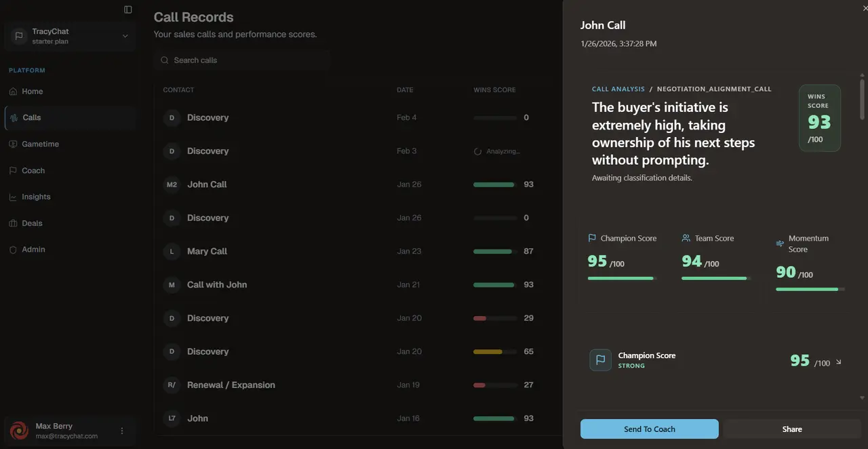
Task: Toggle the sidebar collapse control at top
Action: (x=127, y=9)
